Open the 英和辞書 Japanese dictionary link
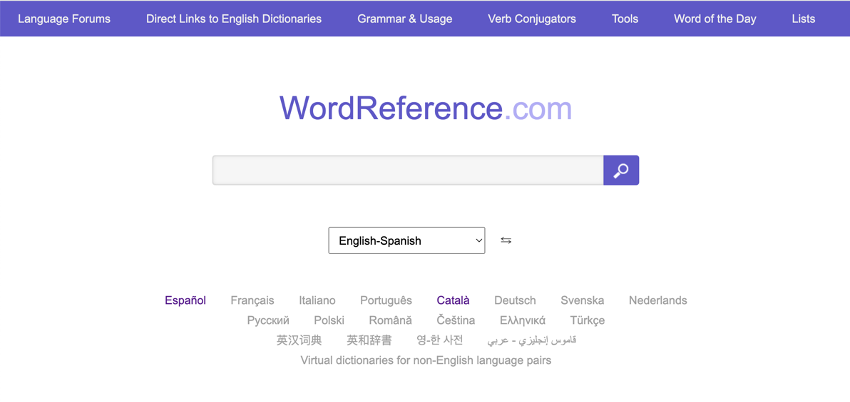Viewport: 850px width, 402px height. [369, 340]
